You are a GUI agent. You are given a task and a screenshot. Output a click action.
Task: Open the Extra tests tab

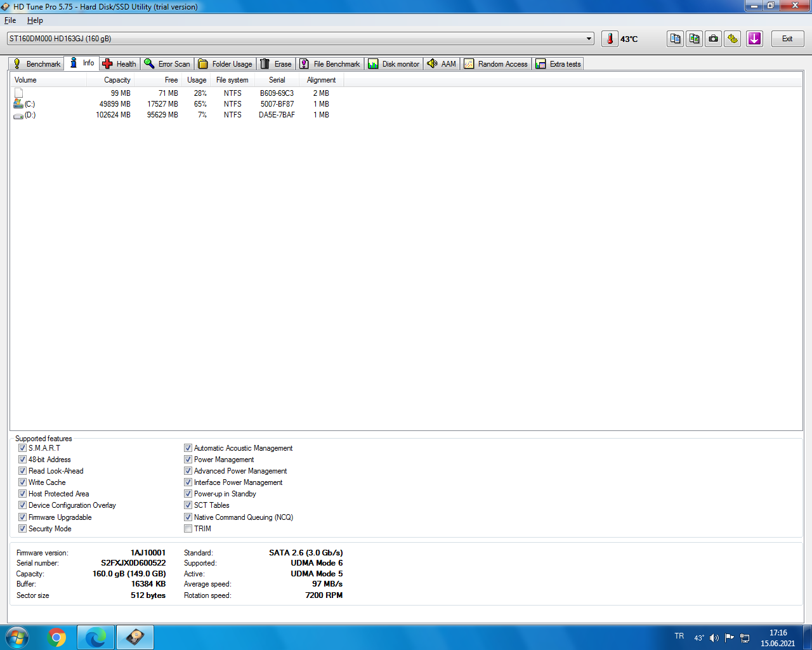point(558,64)
